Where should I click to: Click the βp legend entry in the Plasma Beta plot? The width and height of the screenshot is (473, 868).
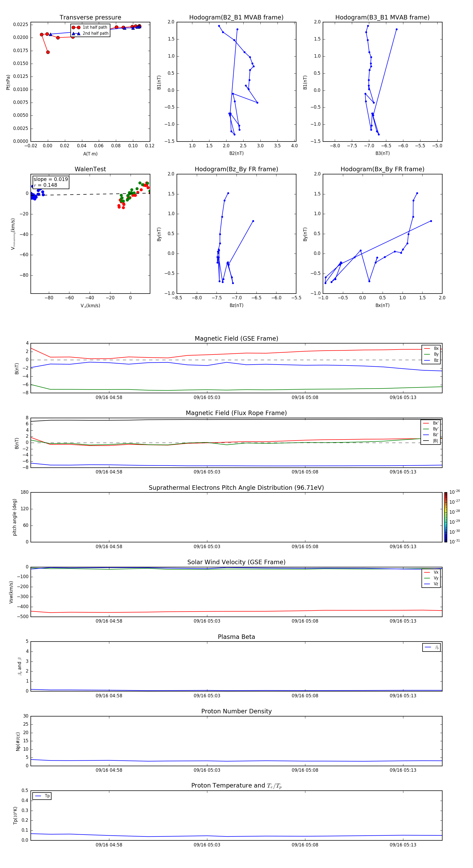tap(431, 648)
